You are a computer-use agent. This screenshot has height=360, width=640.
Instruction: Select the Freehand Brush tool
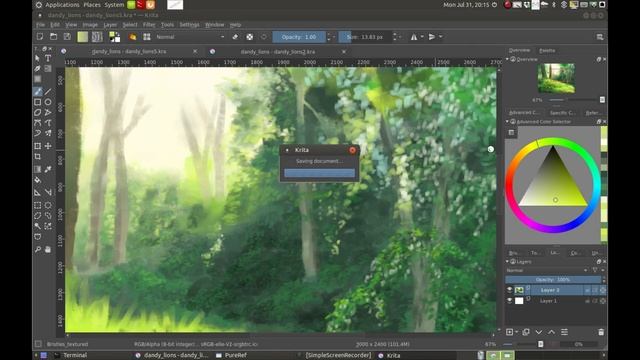click(x=38, y=91)
